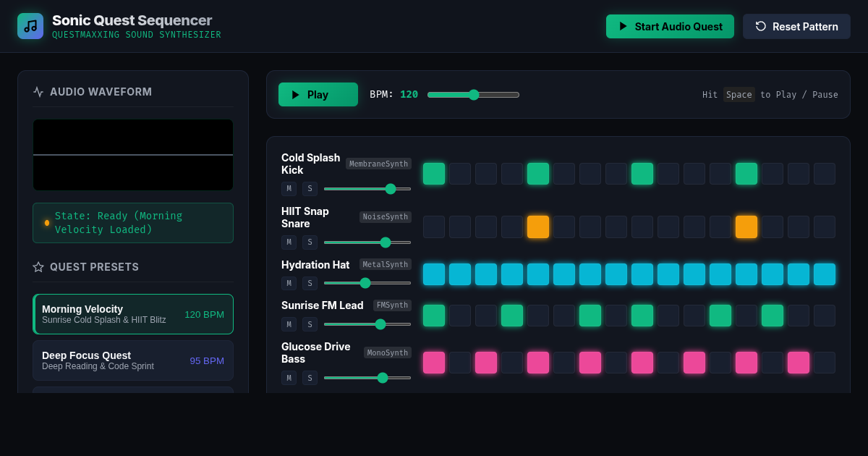The width and height of the screenshot is (868, 456).
Task: Toggle step 1 of Glucose Drive Bass
Action: pyautogui.click(x=434, y=363)
